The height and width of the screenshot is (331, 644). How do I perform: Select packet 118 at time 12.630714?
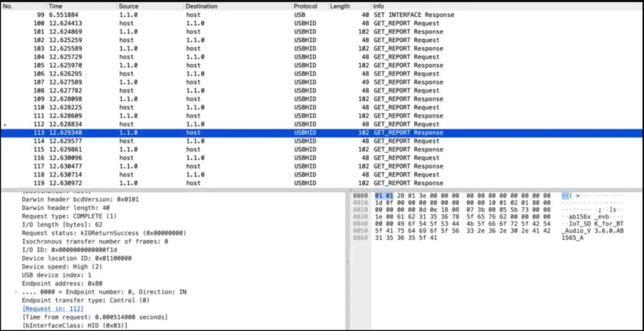coord(321,175)
